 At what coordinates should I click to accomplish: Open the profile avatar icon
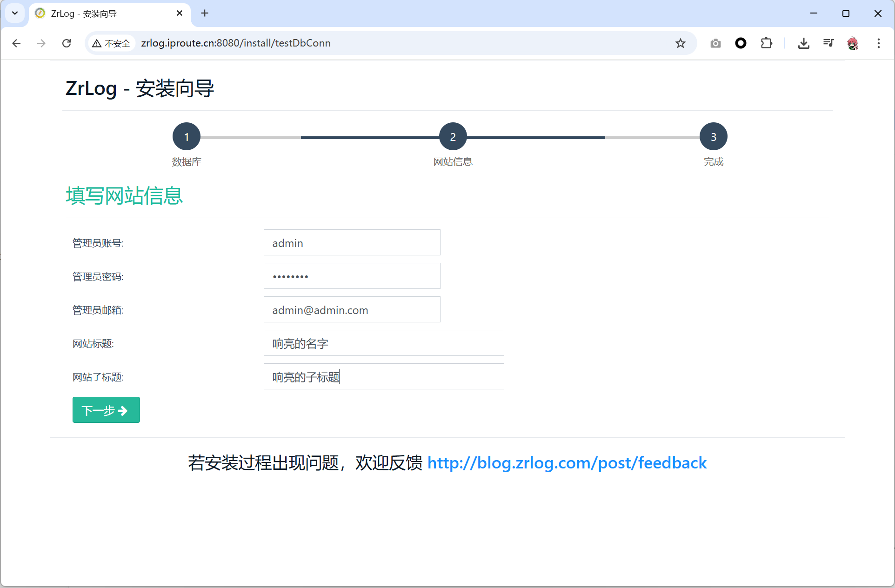(x=853, y=43)
